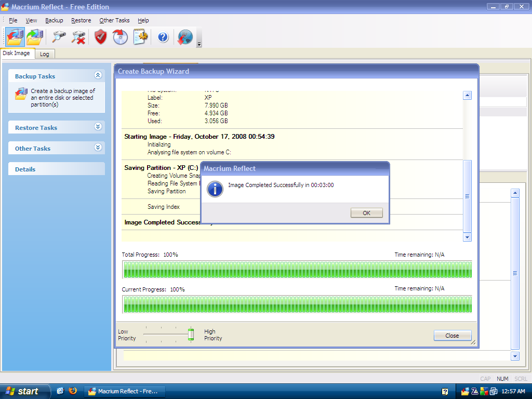Select the Disk Image tab

pos(17,54)
